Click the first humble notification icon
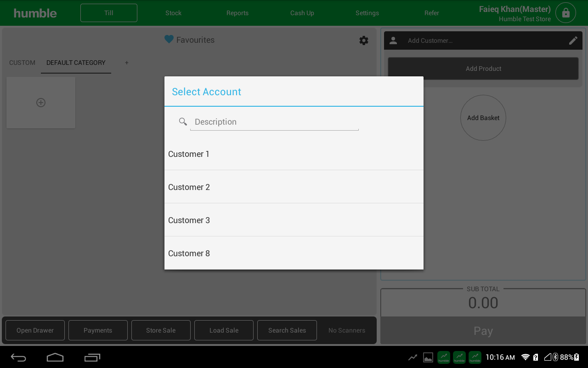Screen dimensions: 588x368 click(444, 357)
